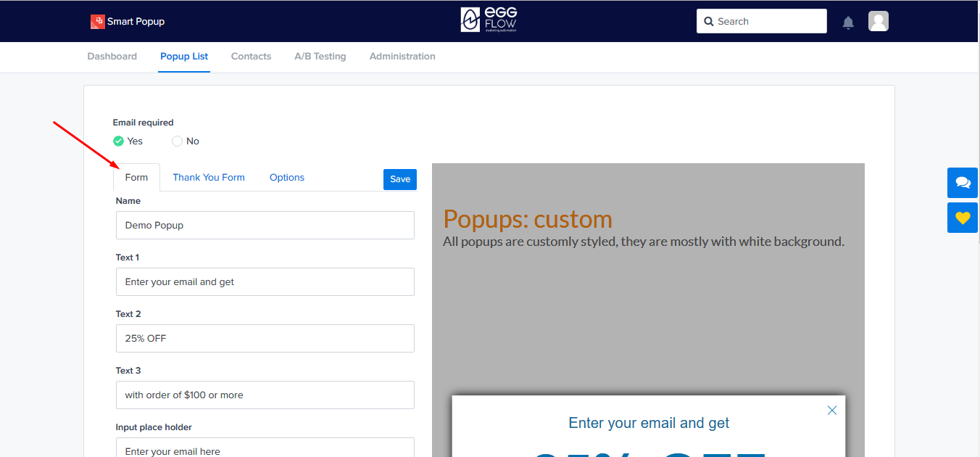Edit the Text 1 input field

point(265,282)
